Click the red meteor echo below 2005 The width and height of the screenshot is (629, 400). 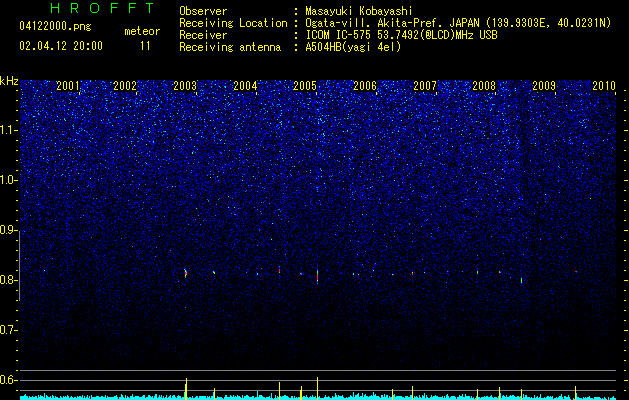click(x=317, y=276)
